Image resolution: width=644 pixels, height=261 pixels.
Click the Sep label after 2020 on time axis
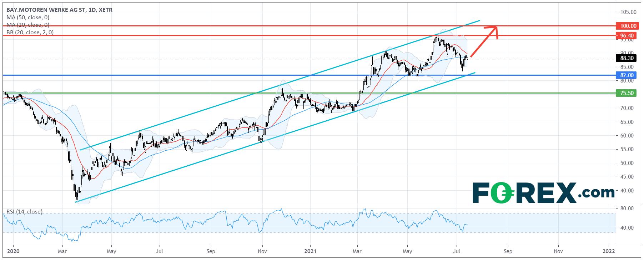click(211, 251)
